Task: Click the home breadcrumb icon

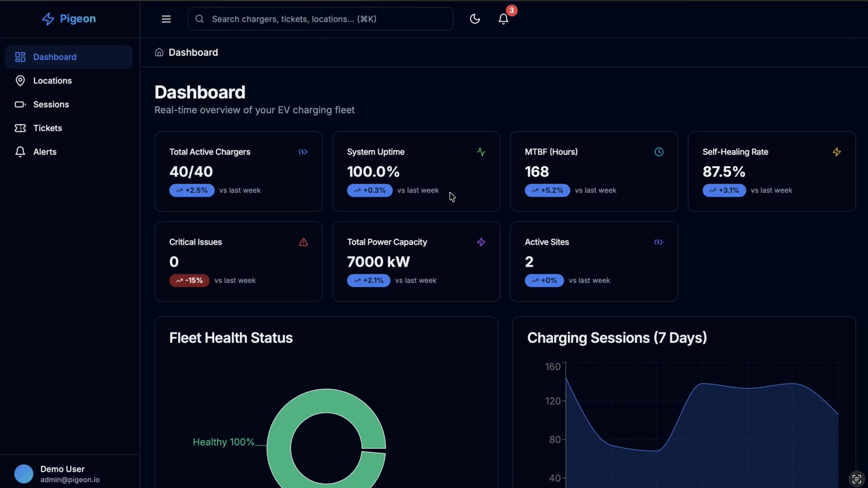Action: (159, 52)
